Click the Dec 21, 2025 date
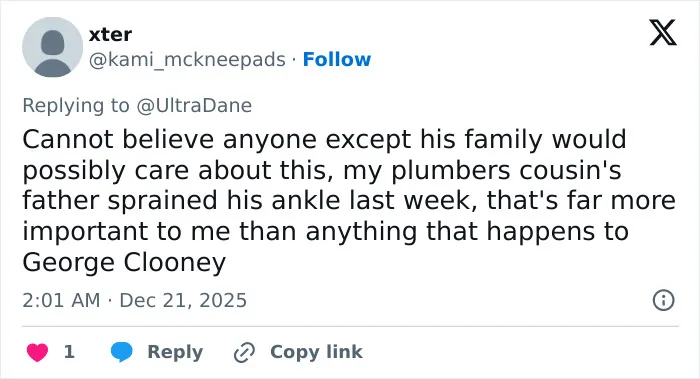Screen dimensions: 700x379 point(183,300)
